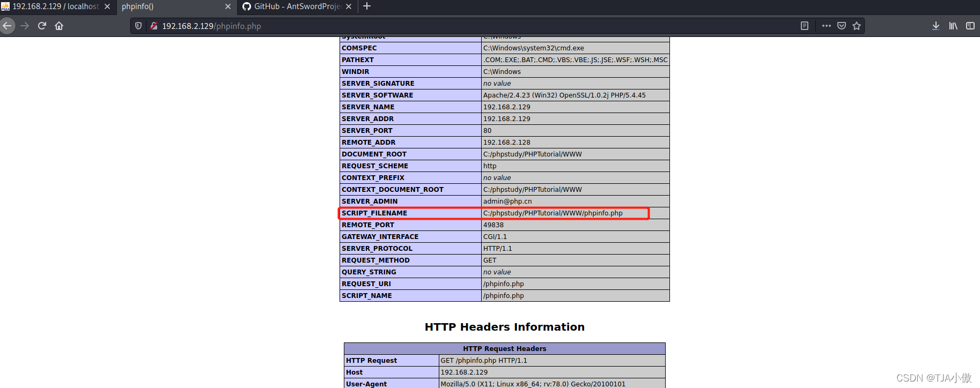The height and width of the screenshot is (388, 980).
Task: Close the 192.168.2.129 / localhost tab
Action: [107, 6]
